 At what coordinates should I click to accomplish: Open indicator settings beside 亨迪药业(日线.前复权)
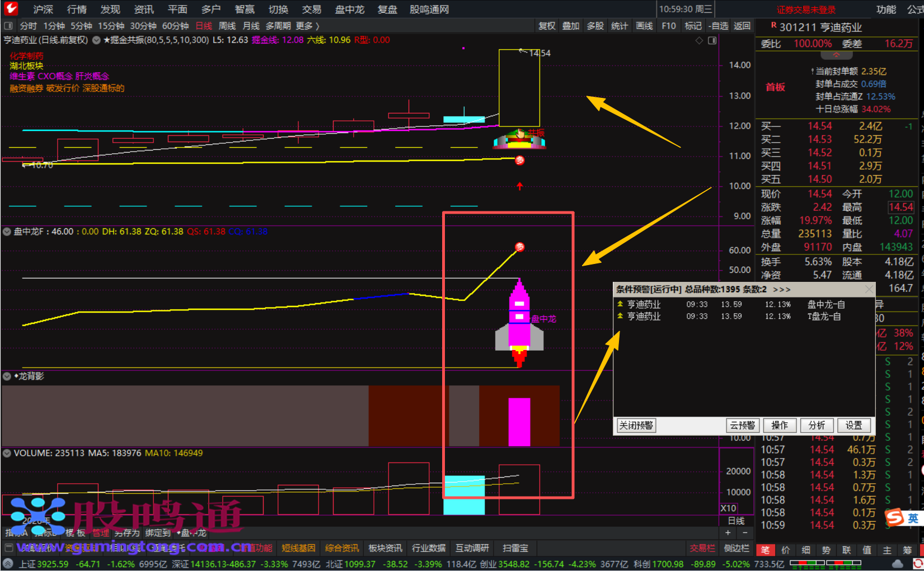tap(96, 40)
